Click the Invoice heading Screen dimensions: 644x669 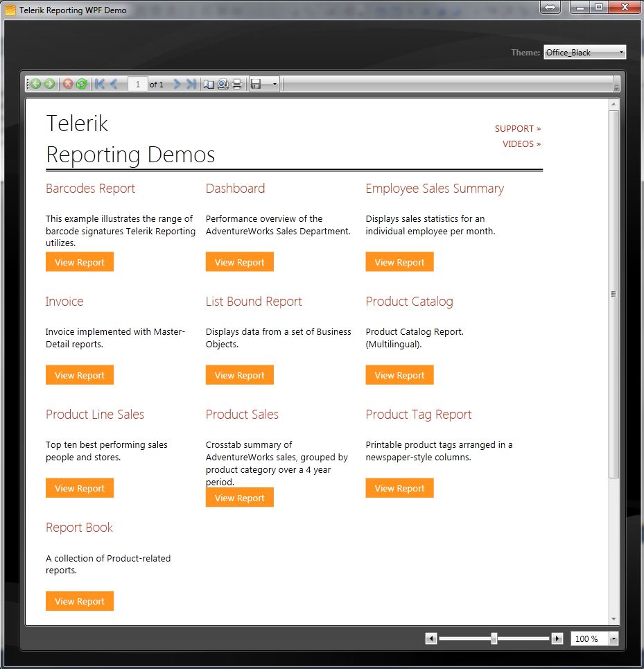64,301
